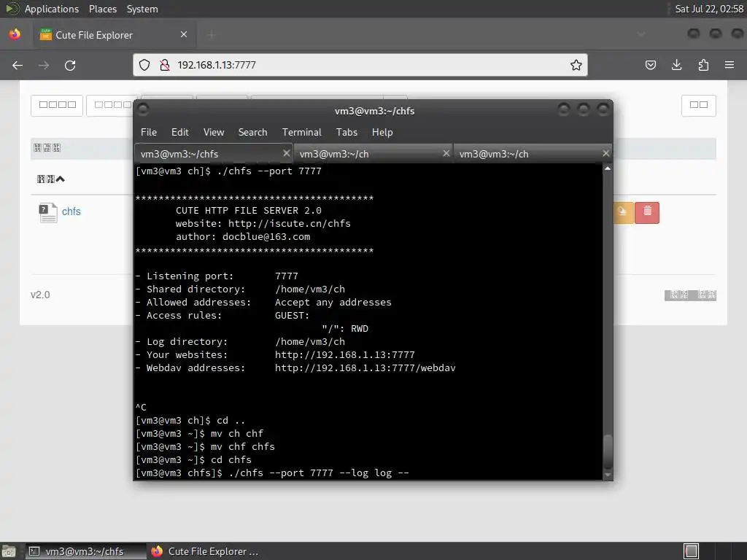Open Terminal Help menu

(382, 133)
